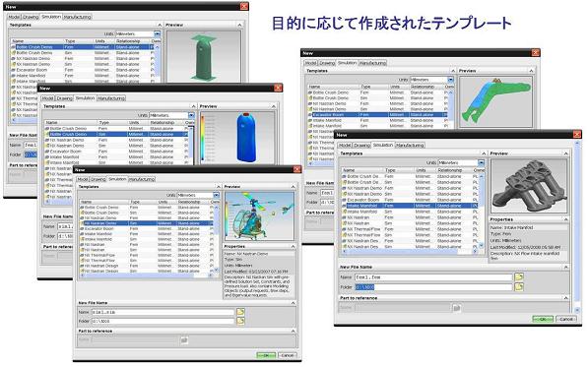
Task: Switch to Model tab in helicopter dialog
Action: (83, 179)
